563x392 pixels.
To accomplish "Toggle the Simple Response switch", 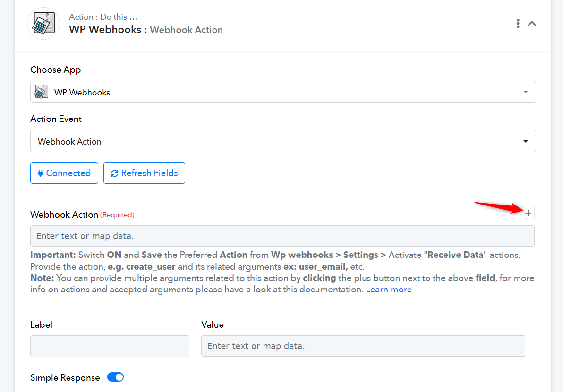I will [116, 377].
